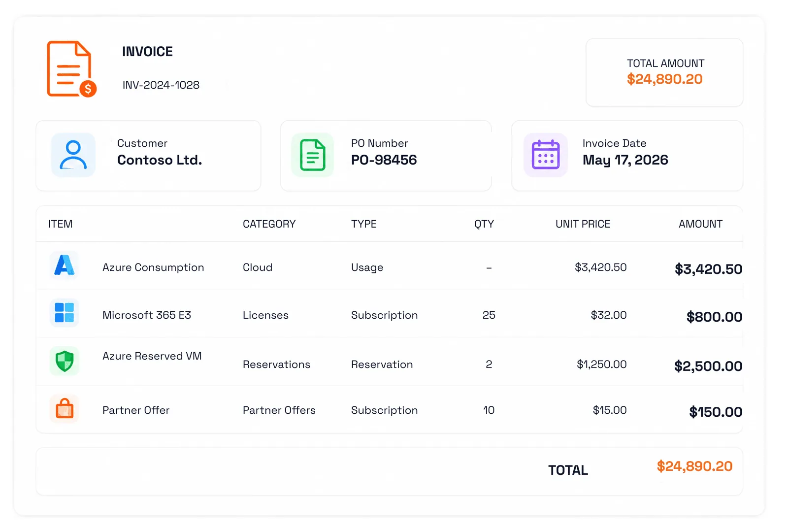Image resolution: width=788 pixels, height=532 pixels.
Task: Click the ITEM column header
Action: pos(60,224)
